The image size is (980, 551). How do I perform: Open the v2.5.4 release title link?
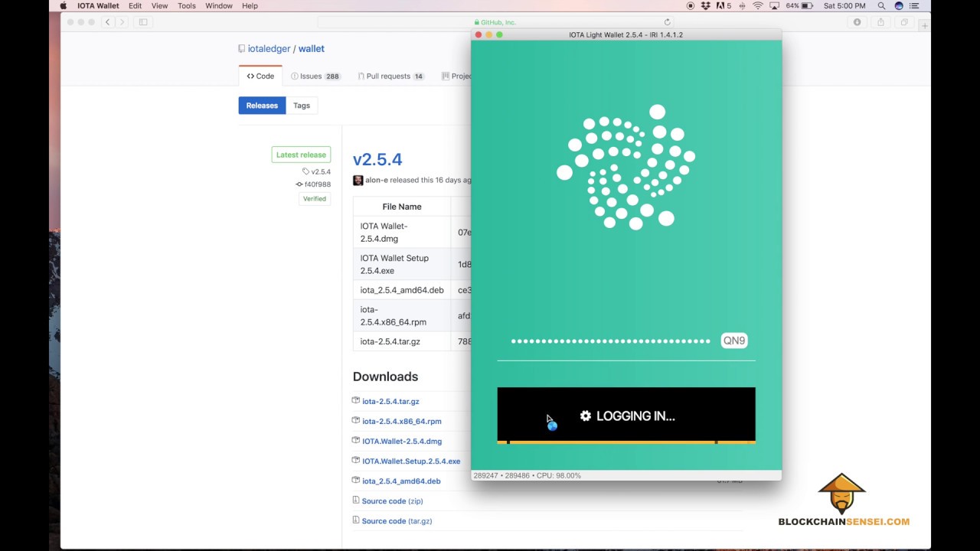click(377, 159)
